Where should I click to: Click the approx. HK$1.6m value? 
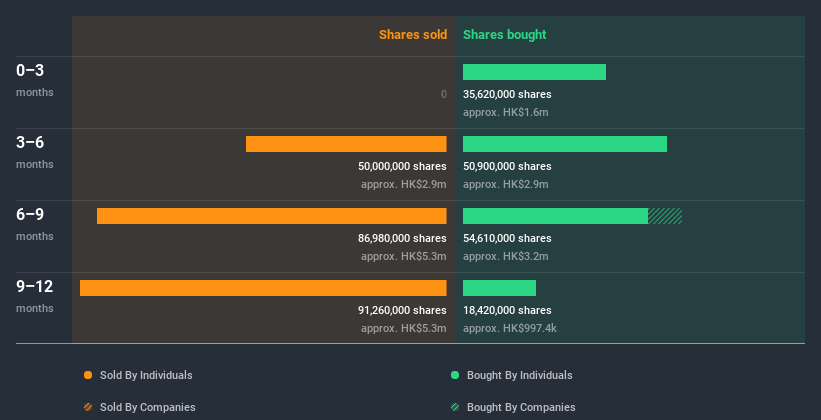(x=506, y=112)
